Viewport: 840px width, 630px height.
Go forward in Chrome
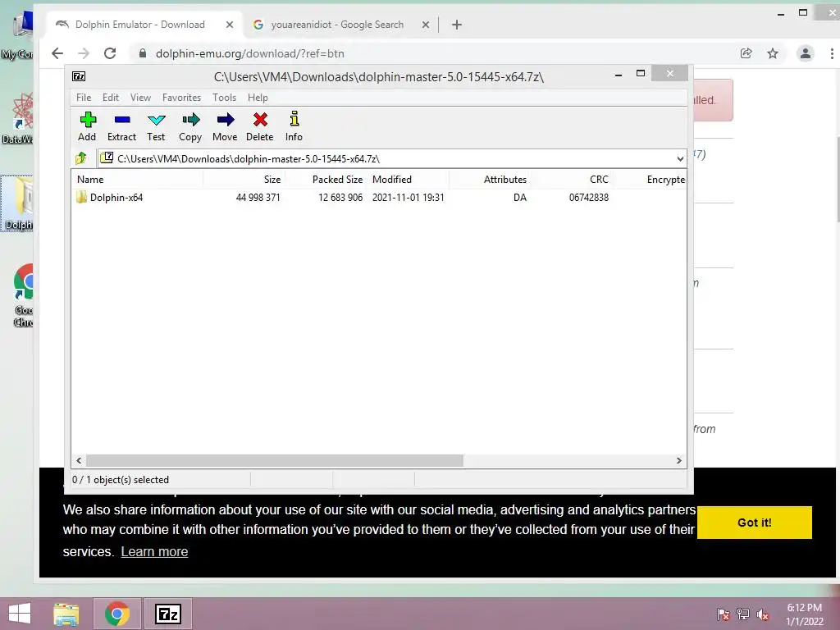coord(84,53)
